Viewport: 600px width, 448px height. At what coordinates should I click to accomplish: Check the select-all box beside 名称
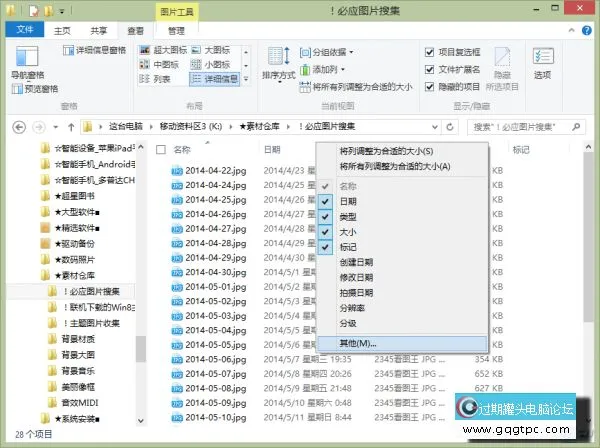pos(161,150)
